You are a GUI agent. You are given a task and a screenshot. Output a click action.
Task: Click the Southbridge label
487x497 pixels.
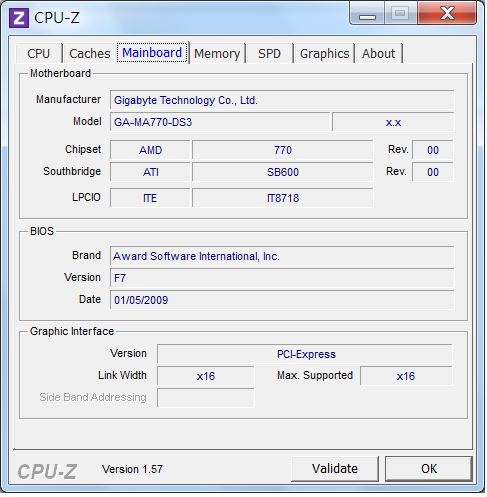point(72,171)
